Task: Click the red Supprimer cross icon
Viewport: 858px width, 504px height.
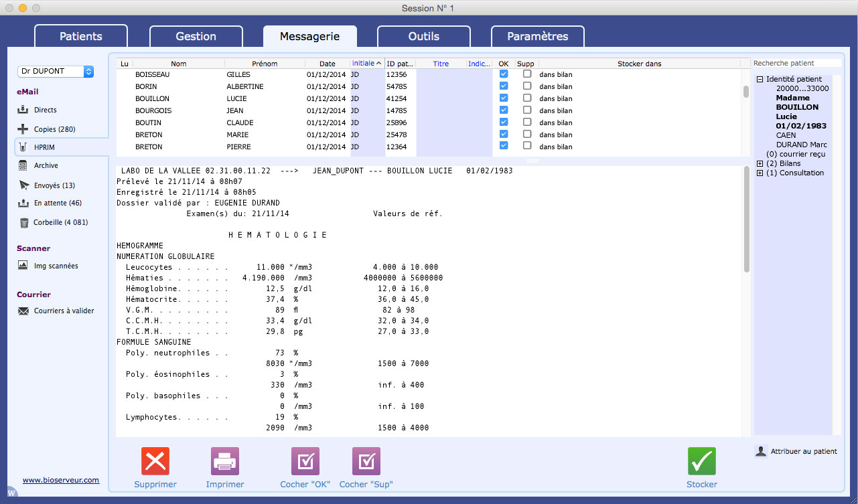Action: 155,461
